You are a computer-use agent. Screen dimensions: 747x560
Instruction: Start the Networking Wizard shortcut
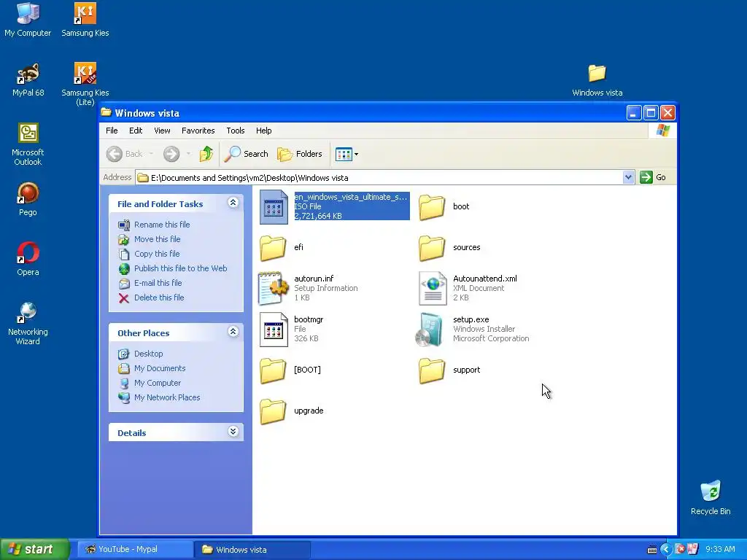pyautogui.click(x=28, y=323)
